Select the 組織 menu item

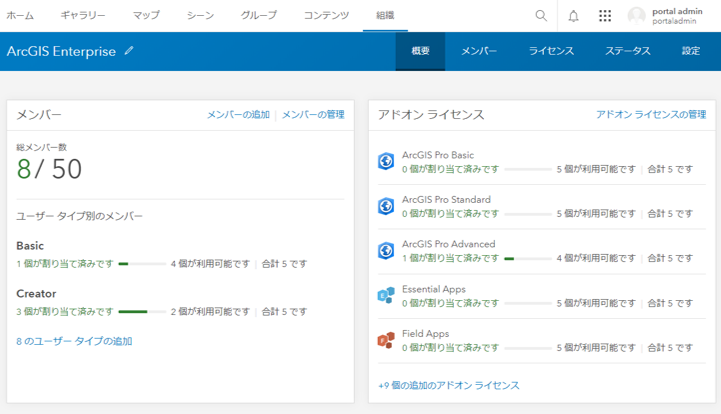pos(385,15)
